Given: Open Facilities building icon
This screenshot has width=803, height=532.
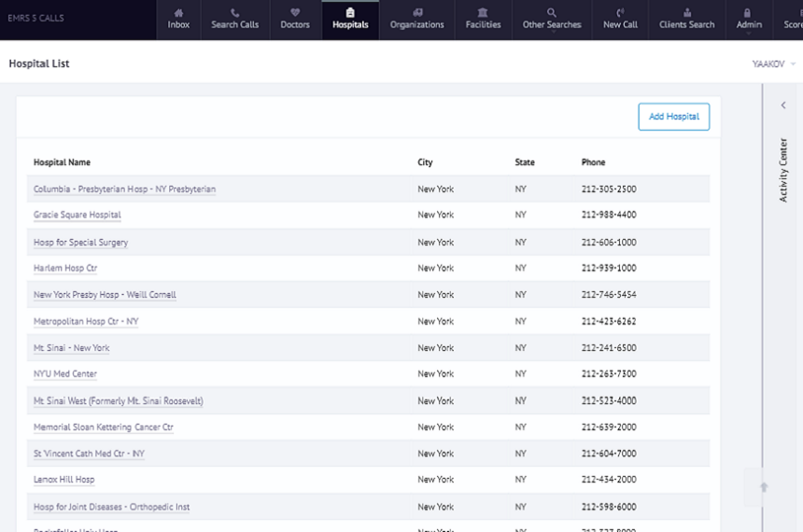Looking at the screenshot, I should [x=483, y=12].
